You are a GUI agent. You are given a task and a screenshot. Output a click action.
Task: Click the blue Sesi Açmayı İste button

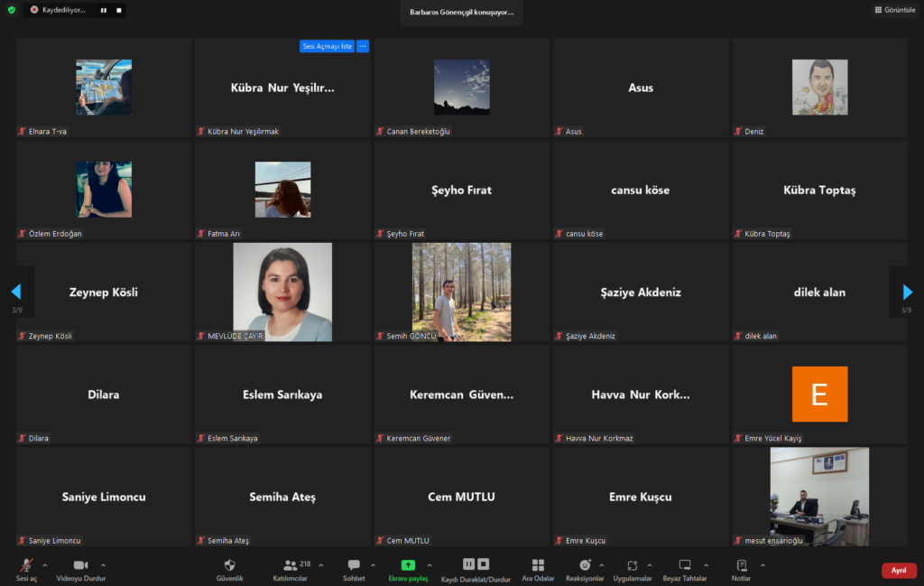tap(327, 46)
